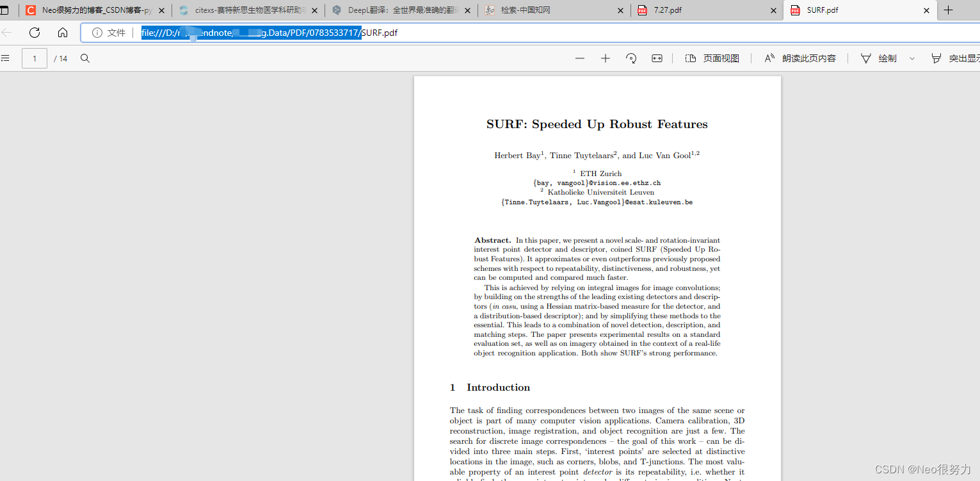
Task: Zoom in the PDF
Action: pos(606,58)
